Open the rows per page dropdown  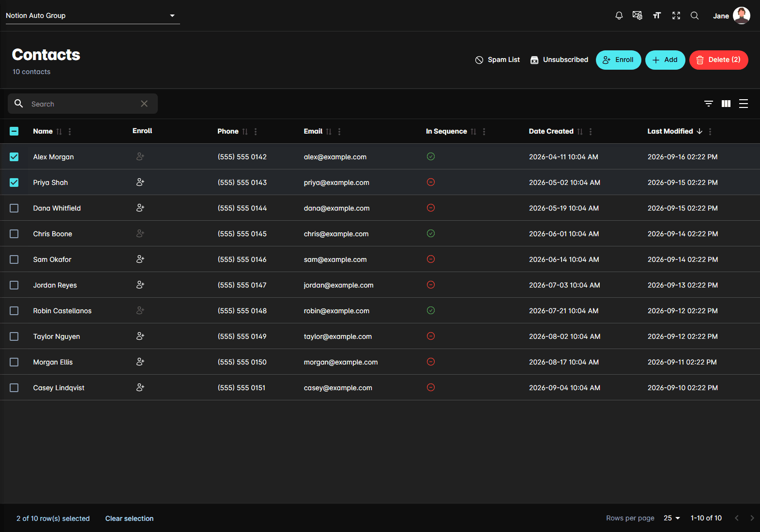(672, 518)
